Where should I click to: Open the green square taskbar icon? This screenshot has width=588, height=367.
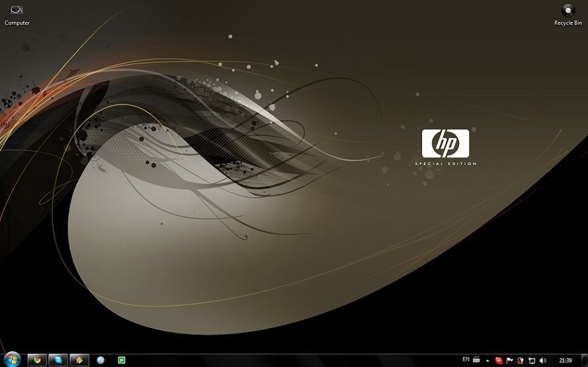[122, 360]
